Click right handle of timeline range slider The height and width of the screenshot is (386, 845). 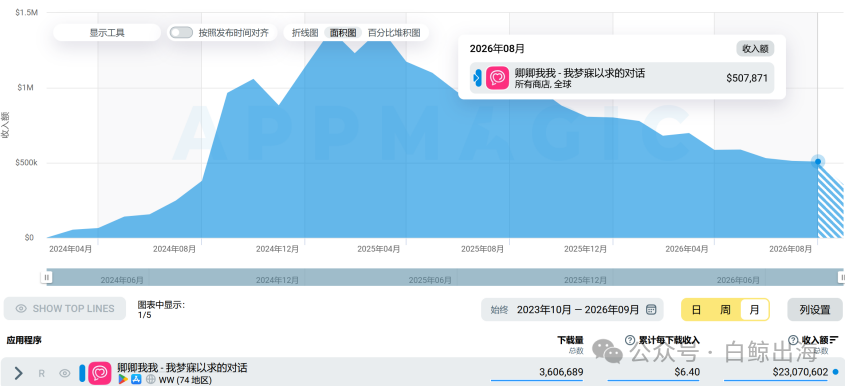pyautogui.click(x=841, y=277)
